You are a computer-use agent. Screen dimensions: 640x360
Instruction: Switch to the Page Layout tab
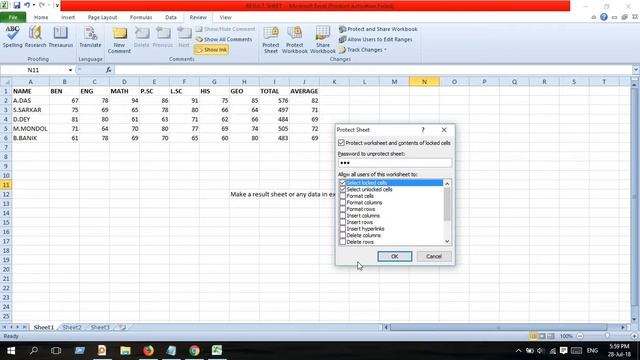coord(102,18)
